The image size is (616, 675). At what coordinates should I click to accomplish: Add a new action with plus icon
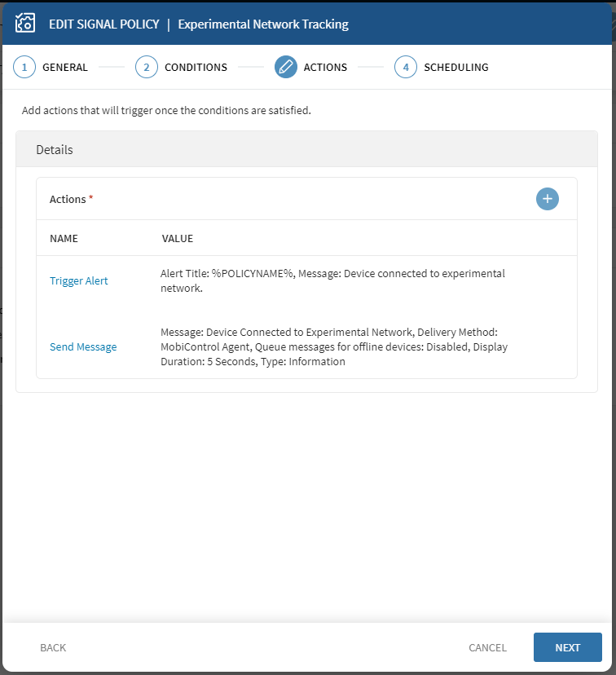pyautogui.click(x=548, y=199)
